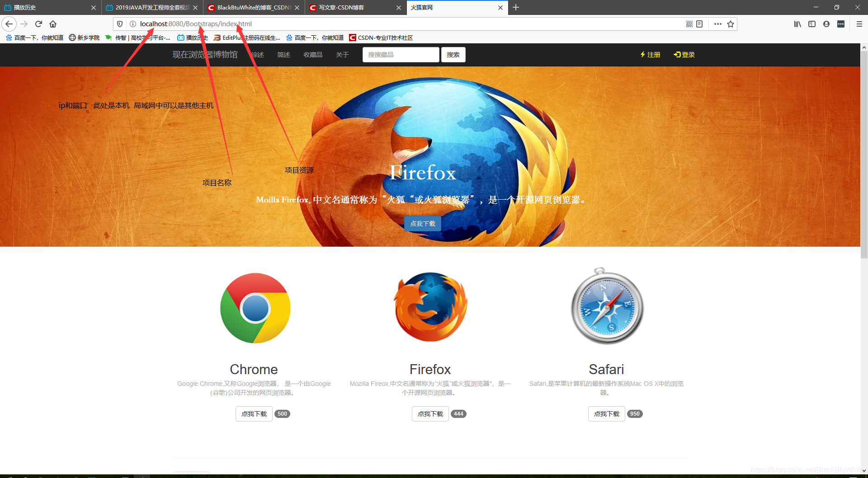
Task: Go to the Firefox home page icon
Action: [53, 24]
